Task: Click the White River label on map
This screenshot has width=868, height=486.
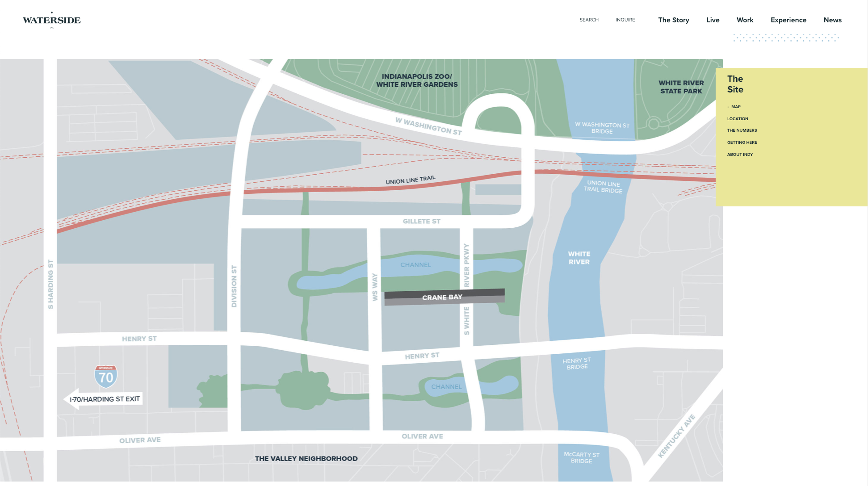Action: (579, 258)
